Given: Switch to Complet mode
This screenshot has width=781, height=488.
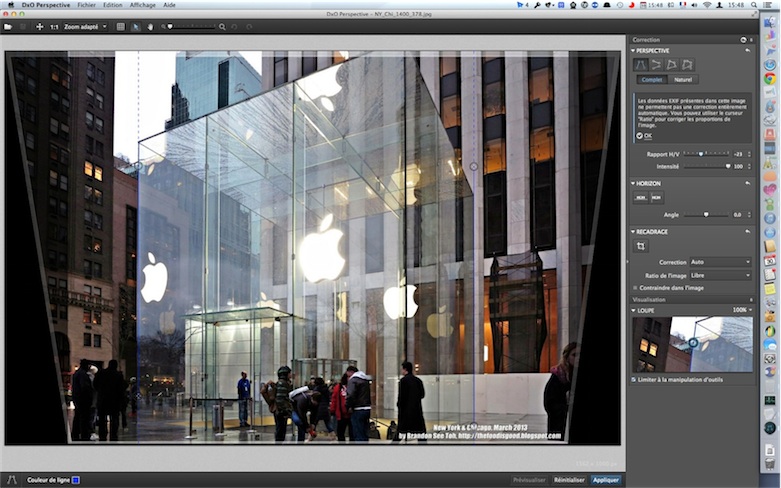Looking at the screenshot, I should click(x=651, y=80).
